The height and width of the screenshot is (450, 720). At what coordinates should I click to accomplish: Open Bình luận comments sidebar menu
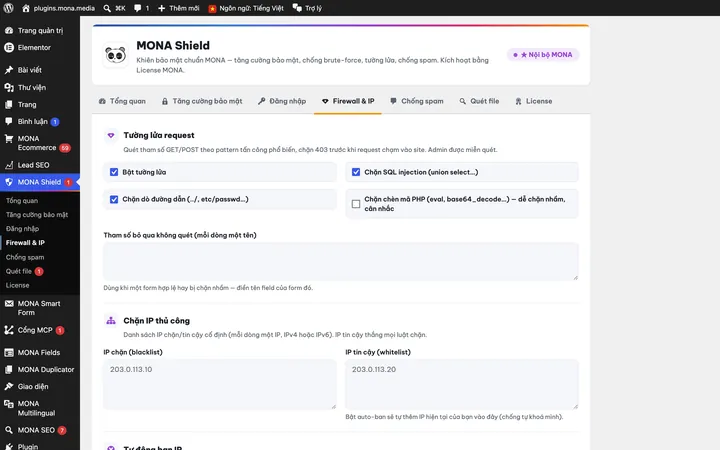point(40,121)
